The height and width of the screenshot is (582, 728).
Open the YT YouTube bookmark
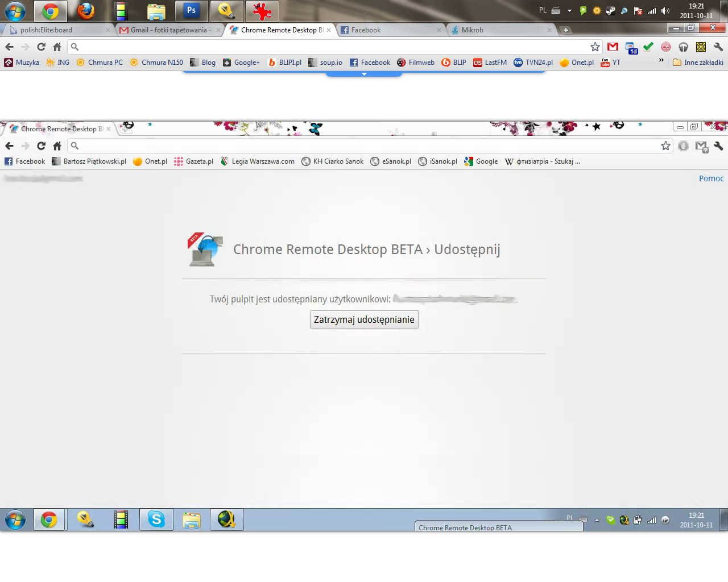pyautogui.click(x=611, y=63)
